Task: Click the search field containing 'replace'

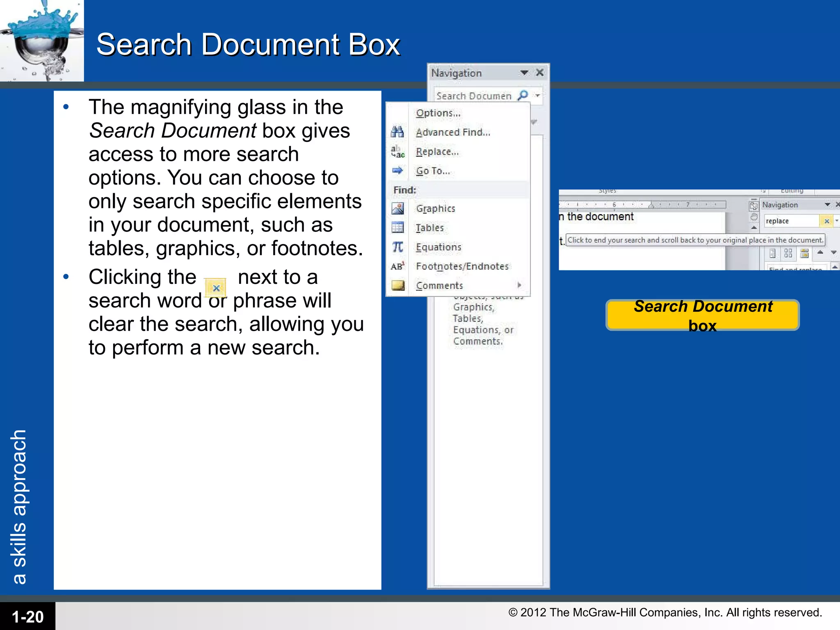Action: pyautogui.click(x=792, y=221)
